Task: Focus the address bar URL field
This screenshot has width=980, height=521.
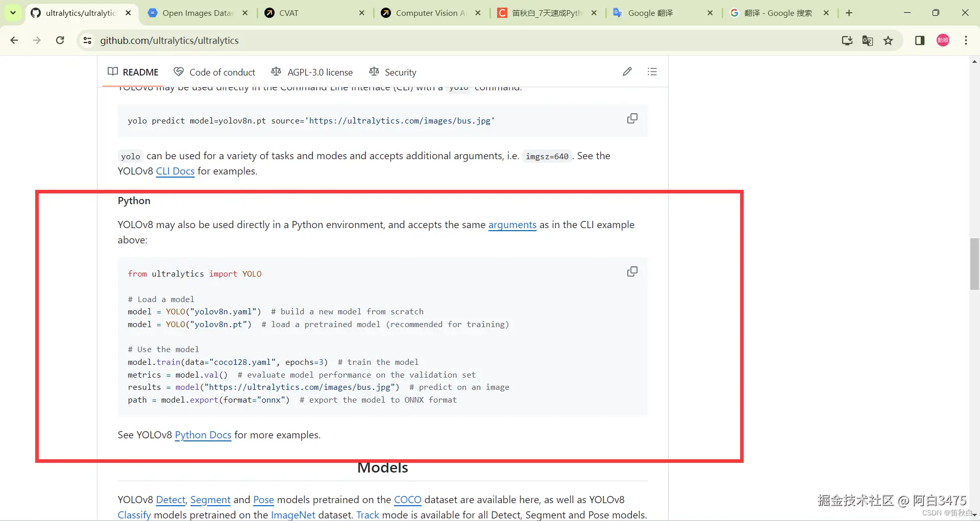Action: coord(459,40)
